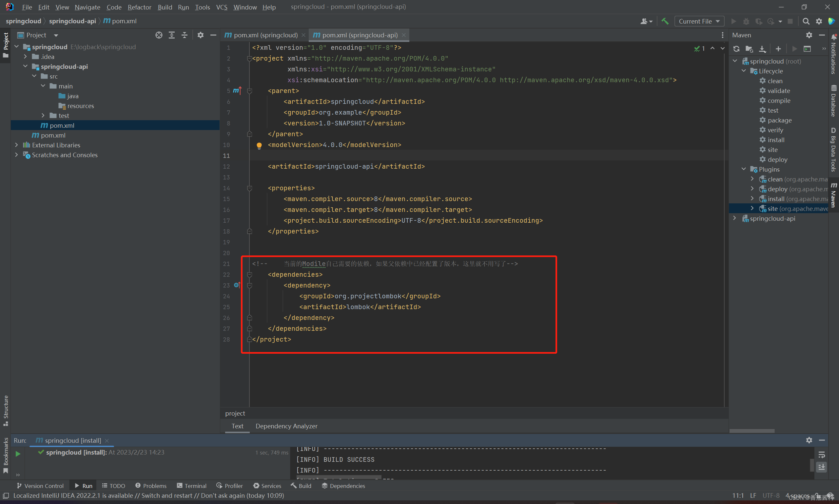839x504 pixels.
Task: Open Search Everywhere magnifier icon
Action: coord(806,21)
